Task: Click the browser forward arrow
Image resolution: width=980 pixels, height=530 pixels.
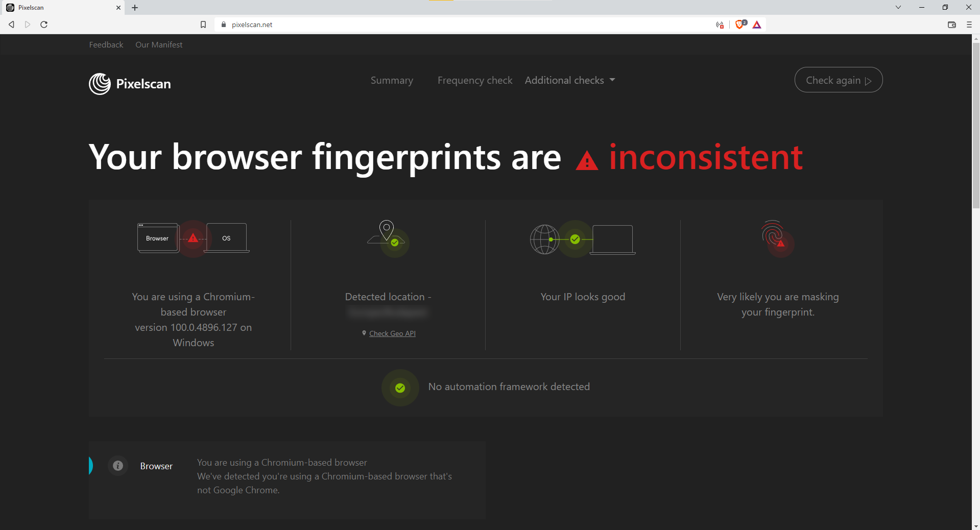Action: pyautogui.click(x=28, y=25)
